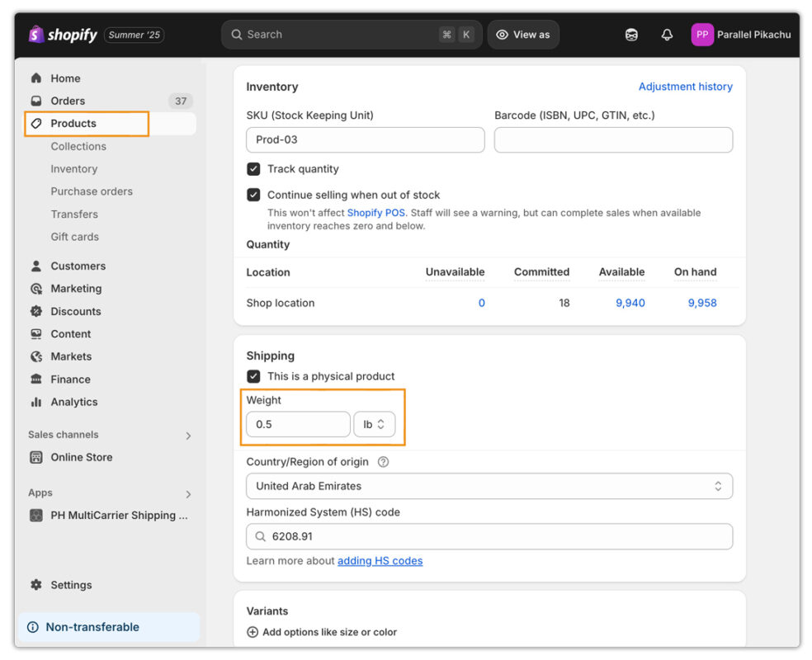Viewport: 812px width, 660px height.
Task: Click the Summer '25 edition badge
Action: pyautogui.click(x=135, y=35)
